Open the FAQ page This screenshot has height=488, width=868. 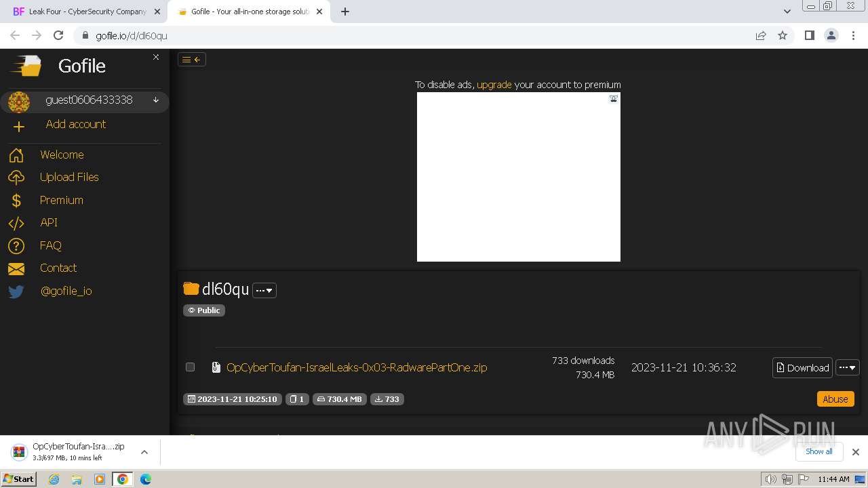click(50, 245)
